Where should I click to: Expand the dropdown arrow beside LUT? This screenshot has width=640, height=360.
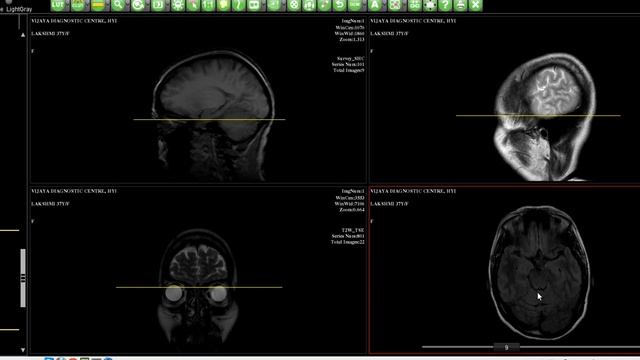pyautogui.click(x=67, y=5)
